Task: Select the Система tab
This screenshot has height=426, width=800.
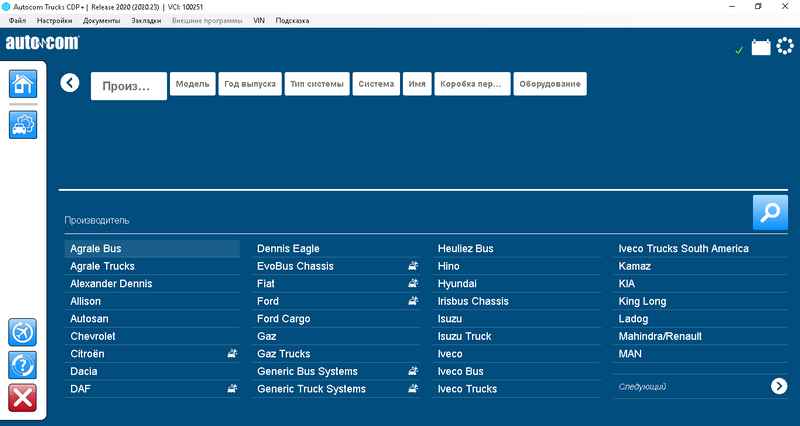Action: pos(376,84)
